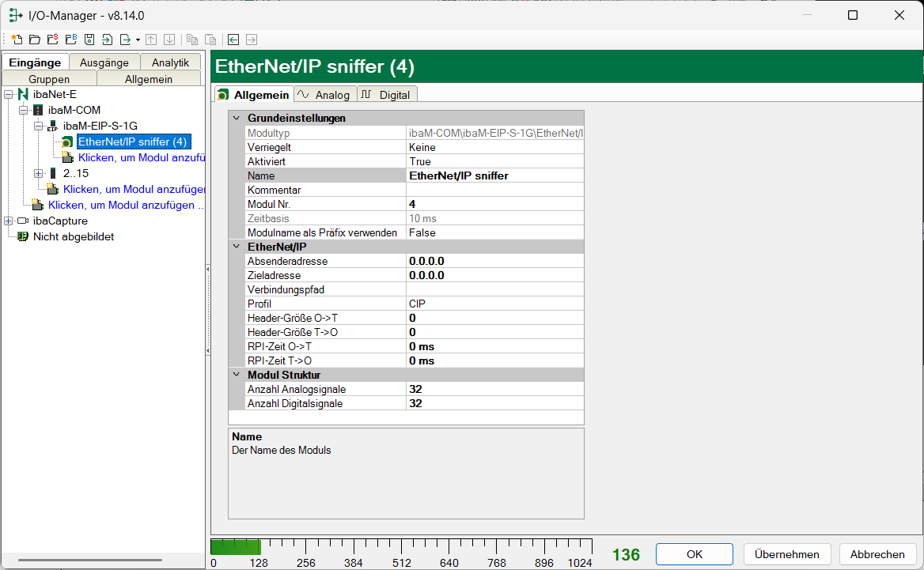Create a new I/O configuration (starred page icon)
The height and width of the screenshot is (570, 924).
(17, 40)
